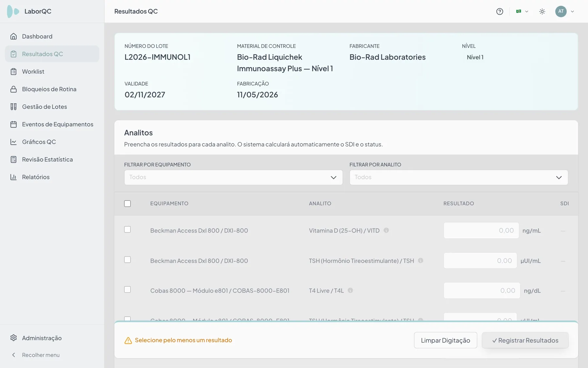Open the language flag selector
The height and width of the screenshot is (368, 588).
pos(522,11)
